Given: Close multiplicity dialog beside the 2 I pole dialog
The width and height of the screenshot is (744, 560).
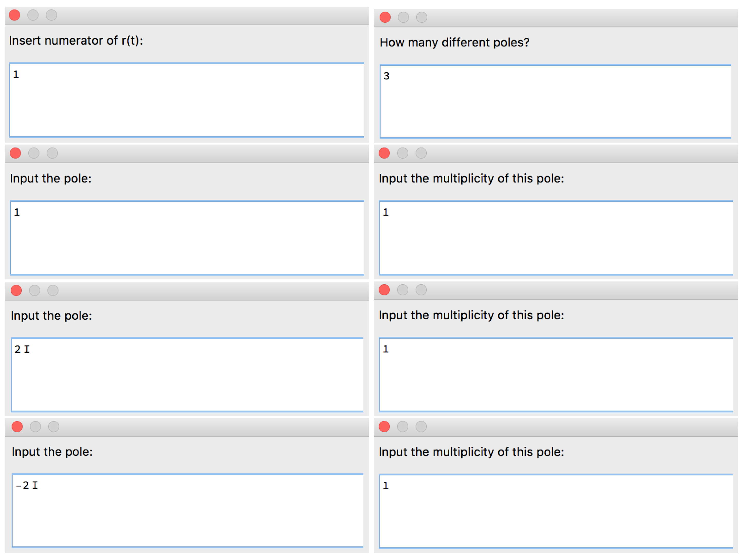Looking at the screenshot, I should tap(384, 290).
